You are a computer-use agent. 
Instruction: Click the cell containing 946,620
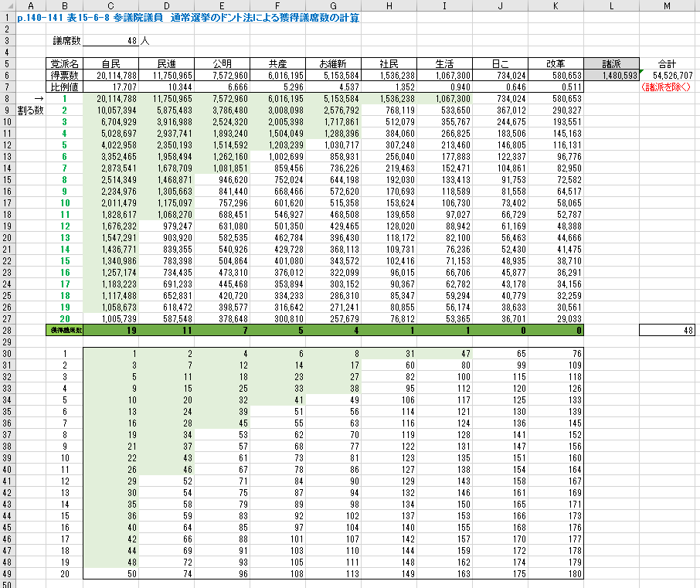(x=222, y=180)
